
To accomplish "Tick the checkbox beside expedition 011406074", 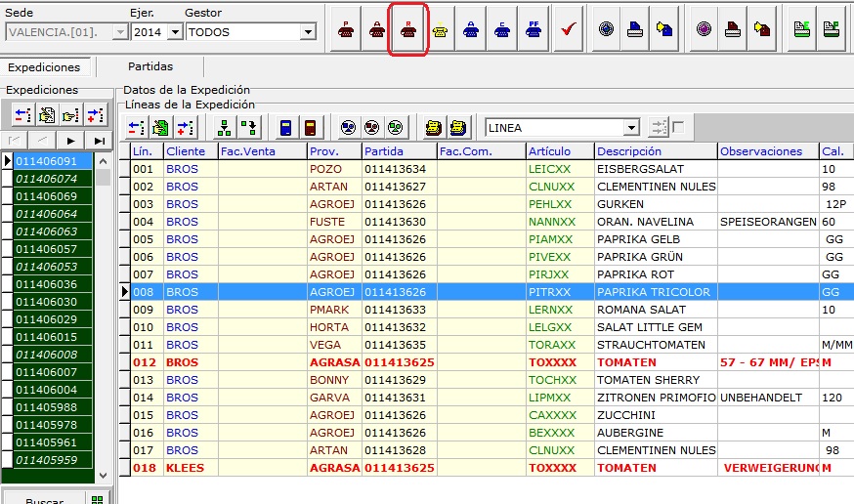I will pos(7,179).
